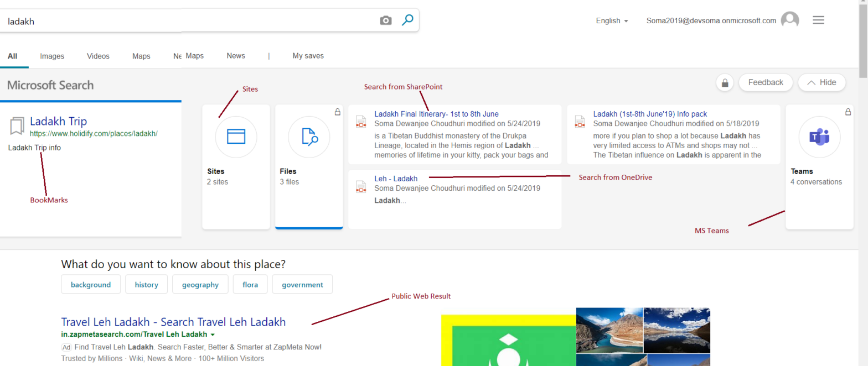This screenshot has width=868, height=366.
Task: Click the bookmark icon beside Ladakh Trip
Action: point(17,126)
